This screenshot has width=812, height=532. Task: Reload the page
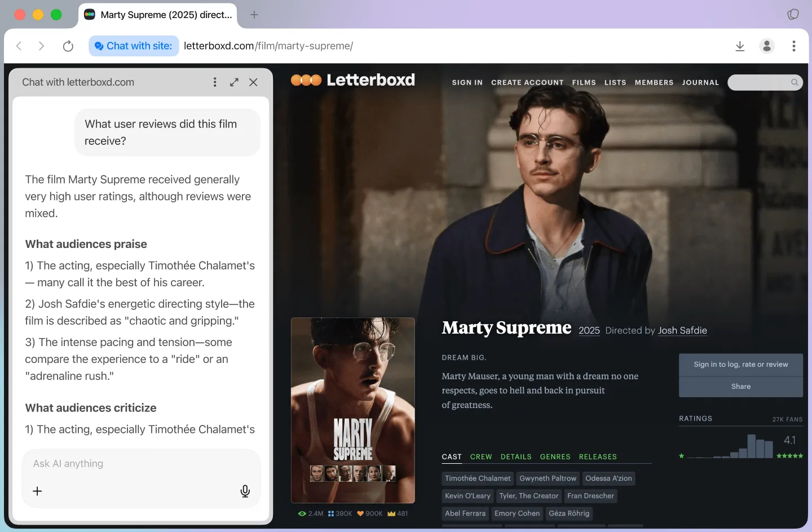coord(68,46)
